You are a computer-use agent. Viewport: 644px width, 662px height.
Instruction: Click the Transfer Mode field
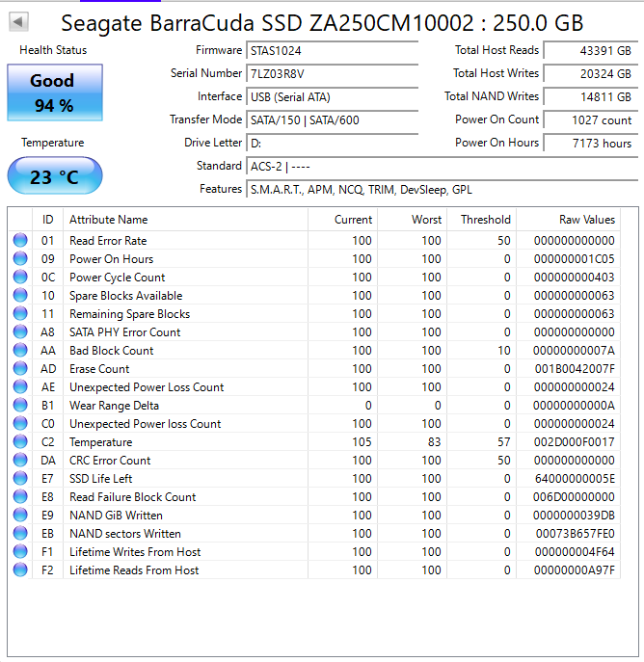click(332, 120)
